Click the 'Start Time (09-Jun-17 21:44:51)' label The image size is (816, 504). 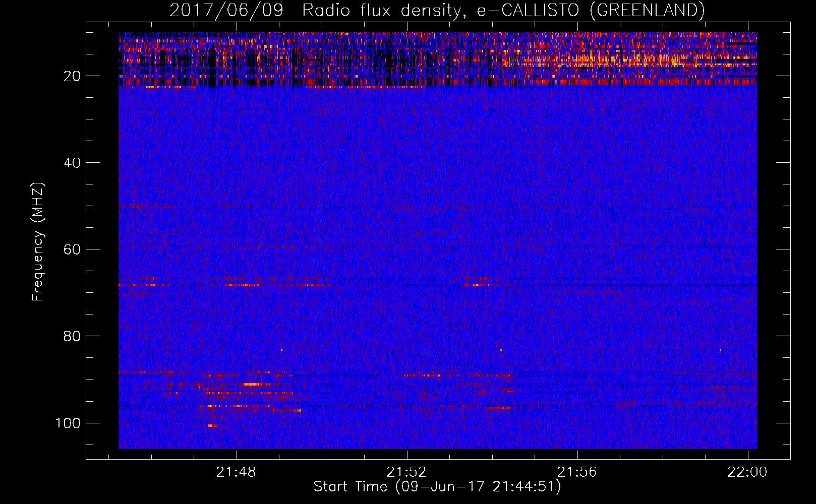tap(437, 487)
